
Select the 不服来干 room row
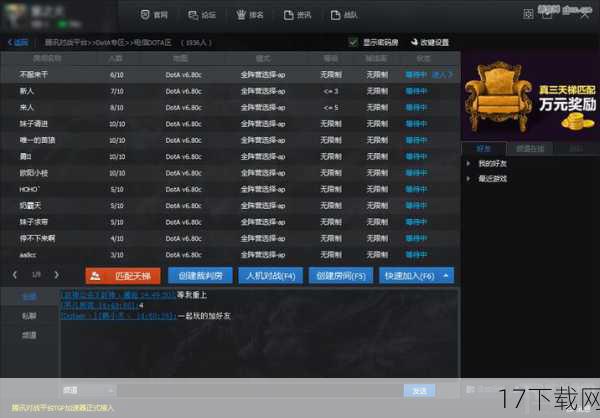coord(230,75)
